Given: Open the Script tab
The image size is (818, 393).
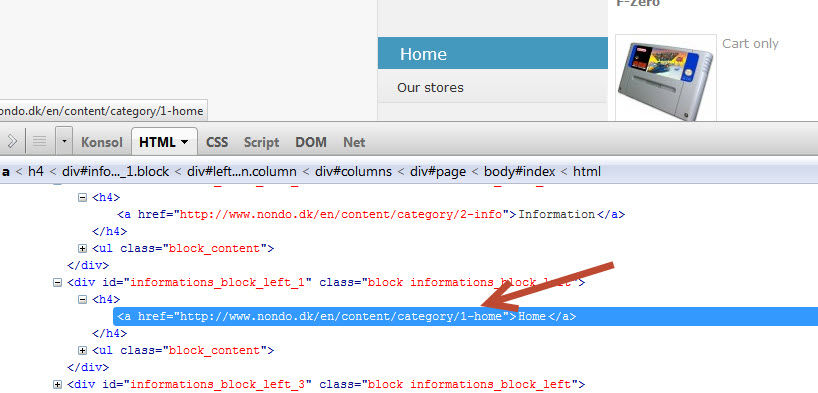Looking at the screenshot, I should [261, 142].
